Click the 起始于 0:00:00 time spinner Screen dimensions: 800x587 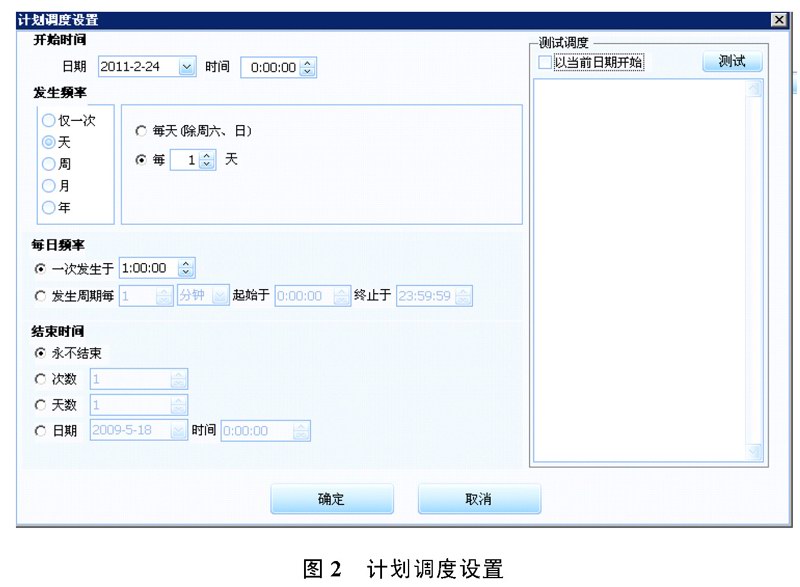pyautogui.click(x=341, y=296)
